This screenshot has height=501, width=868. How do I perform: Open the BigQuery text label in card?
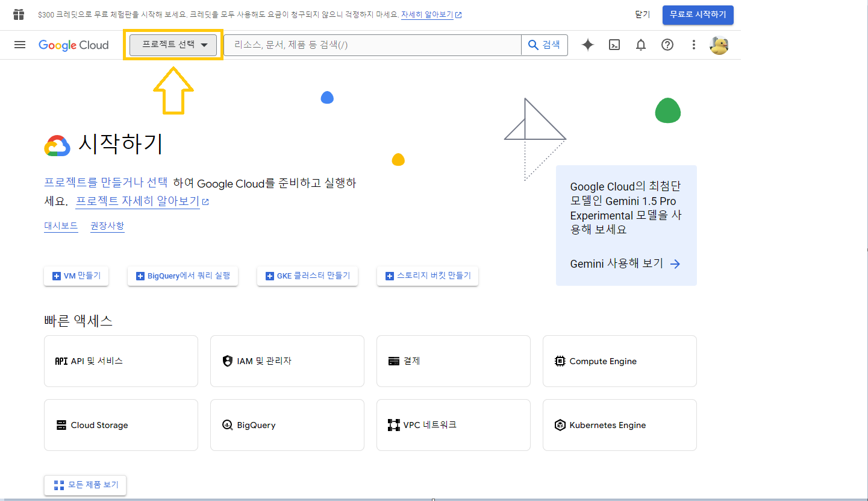coord(257,425)
